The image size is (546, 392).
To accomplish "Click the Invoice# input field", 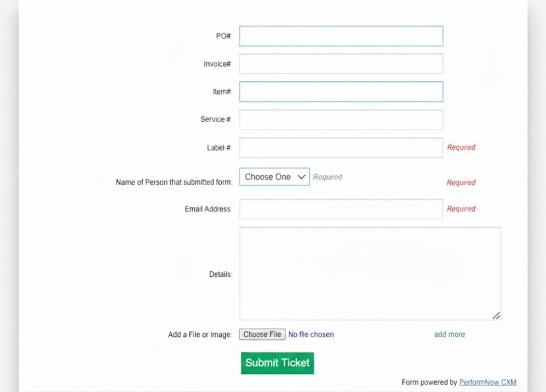I will pos(341,63).
